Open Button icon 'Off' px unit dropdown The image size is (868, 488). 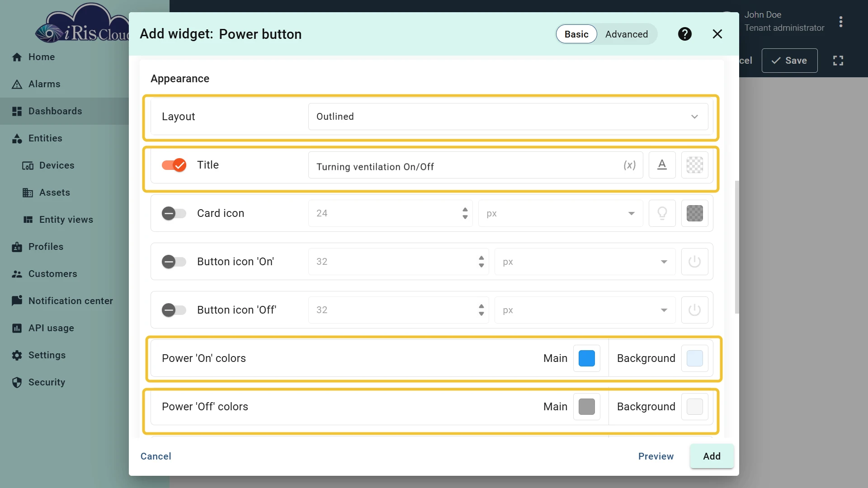point(585,310)
